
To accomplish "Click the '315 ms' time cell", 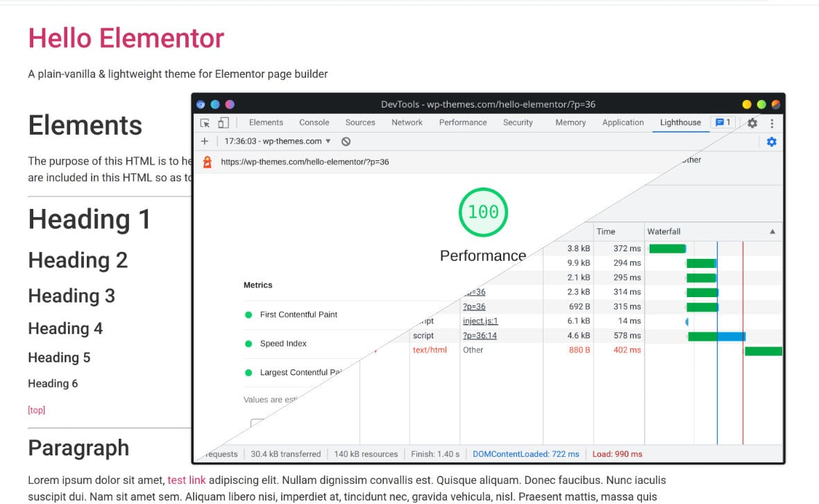I will [x=627, y=307].
